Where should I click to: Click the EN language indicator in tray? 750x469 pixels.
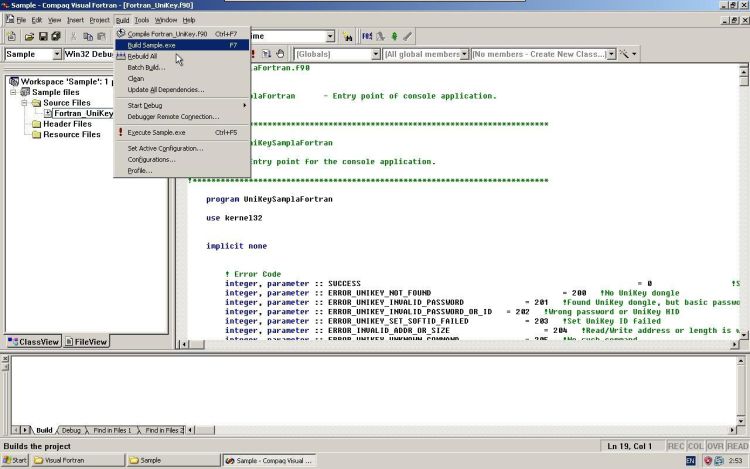click(691, 461)
